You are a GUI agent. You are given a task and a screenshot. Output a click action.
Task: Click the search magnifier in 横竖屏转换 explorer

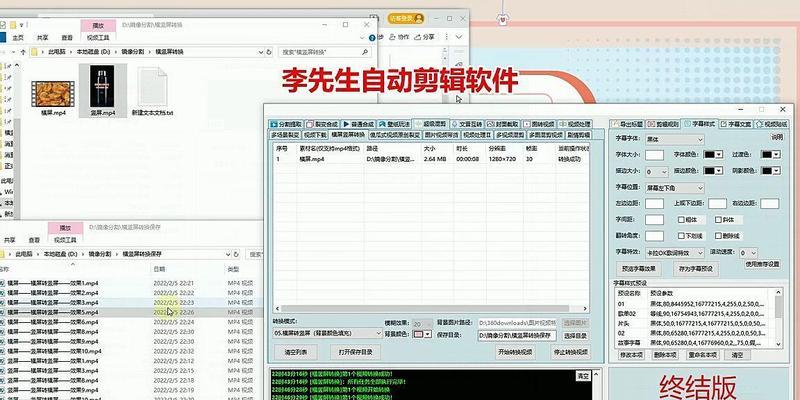click(365, 52)
